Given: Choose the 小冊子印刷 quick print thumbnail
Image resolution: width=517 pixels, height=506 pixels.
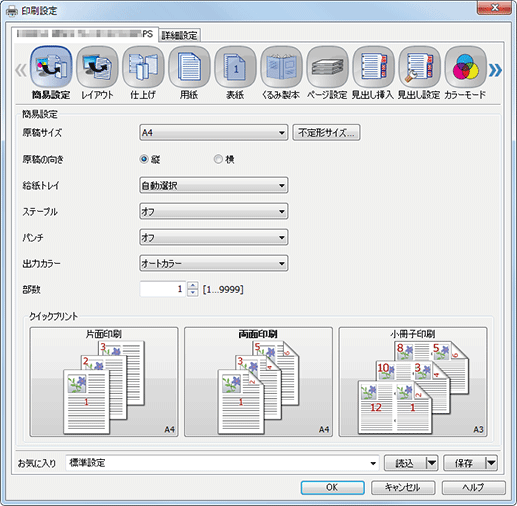Looking at the screenshot, I should 413,382.
